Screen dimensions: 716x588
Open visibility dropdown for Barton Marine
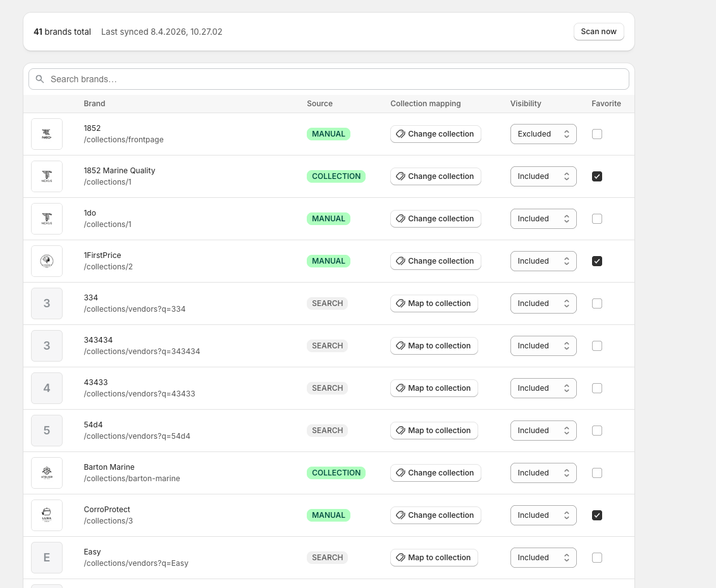pos(543,473)
